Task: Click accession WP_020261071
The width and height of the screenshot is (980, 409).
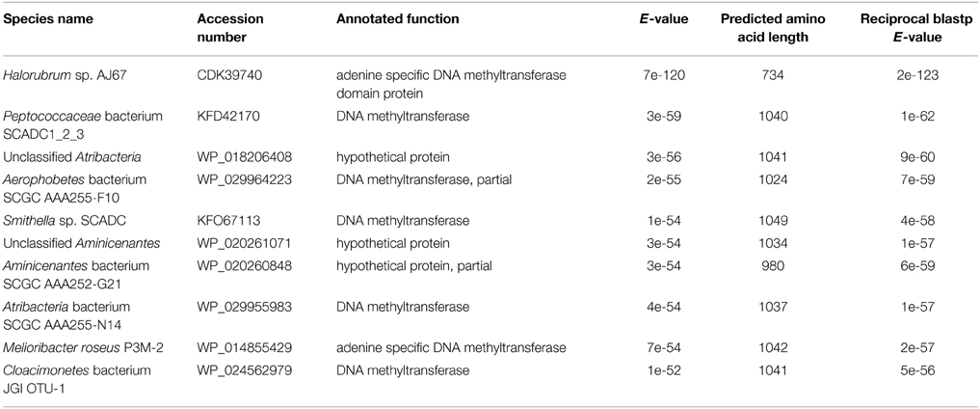Action: click(x=237, y=244)
